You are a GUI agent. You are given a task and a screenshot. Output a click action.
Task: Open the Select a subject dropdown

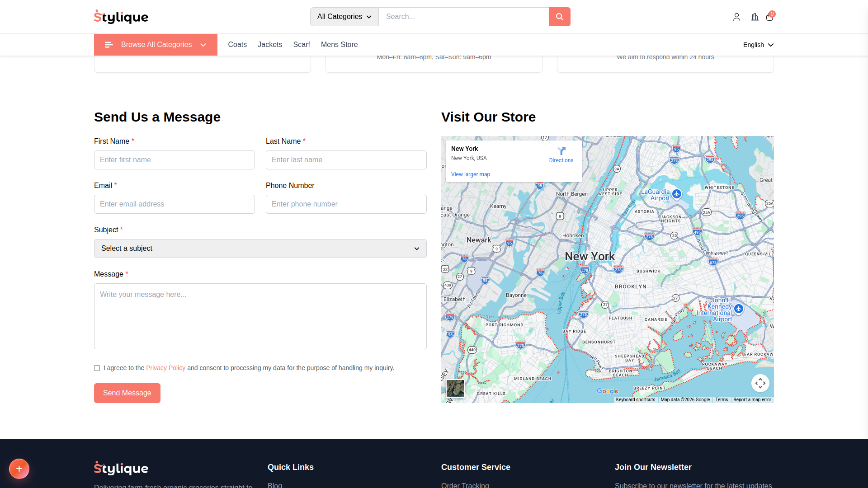260,249
